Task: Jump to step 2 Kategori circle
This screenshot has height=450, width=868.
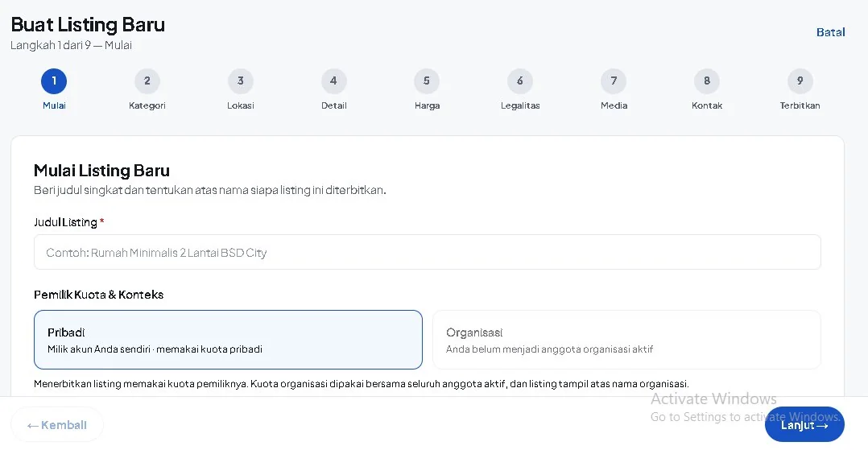Action: point(147,81)
